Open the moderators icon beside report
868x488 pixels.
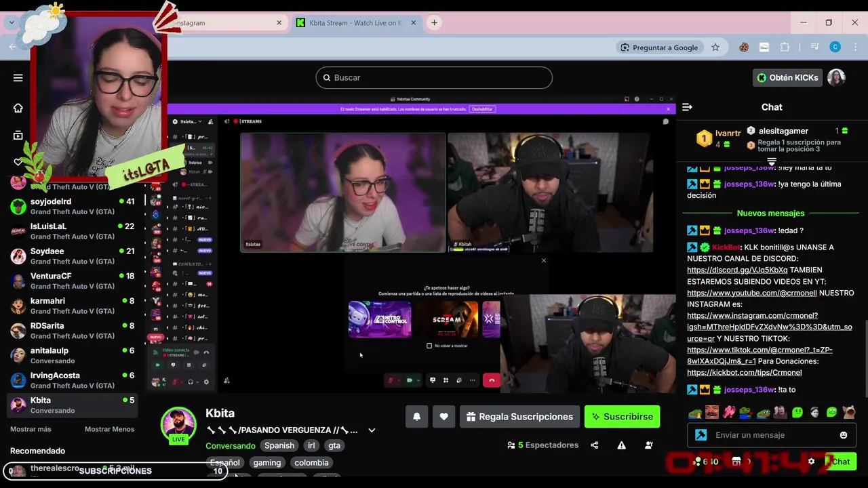point(649,445)
